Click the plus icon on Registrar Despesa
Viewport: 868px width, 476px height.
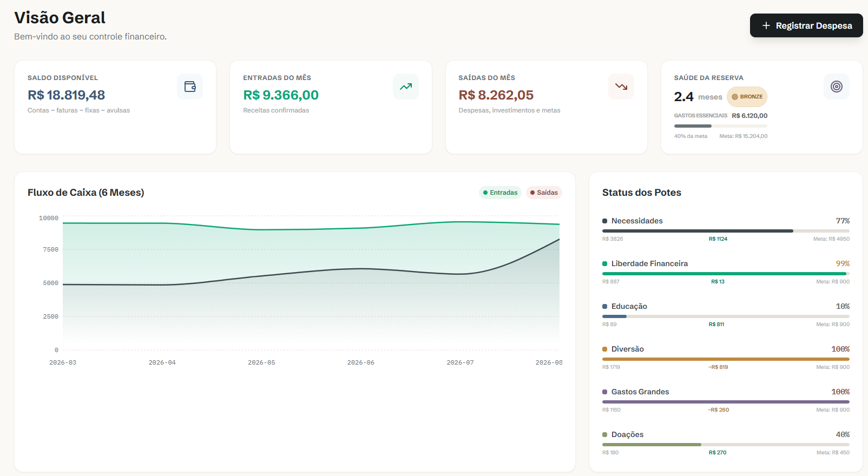(766, 25)
